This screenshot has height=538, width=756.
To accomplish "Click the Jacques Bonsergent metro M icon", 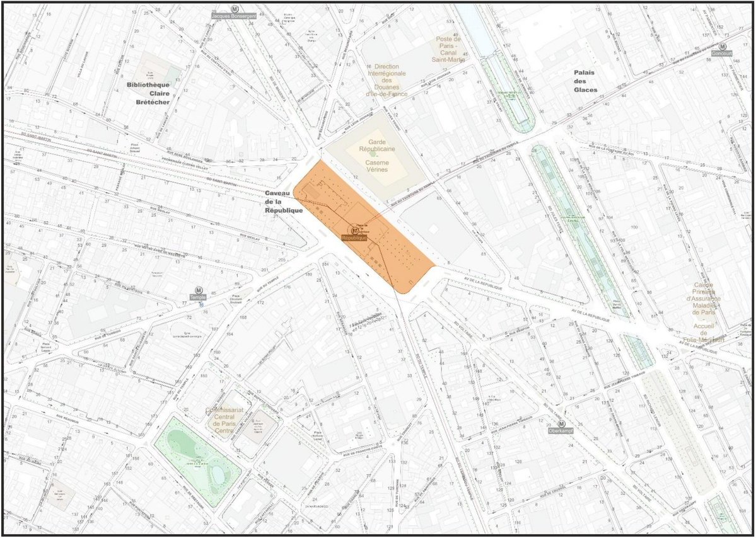I will [x=235, y=9].
